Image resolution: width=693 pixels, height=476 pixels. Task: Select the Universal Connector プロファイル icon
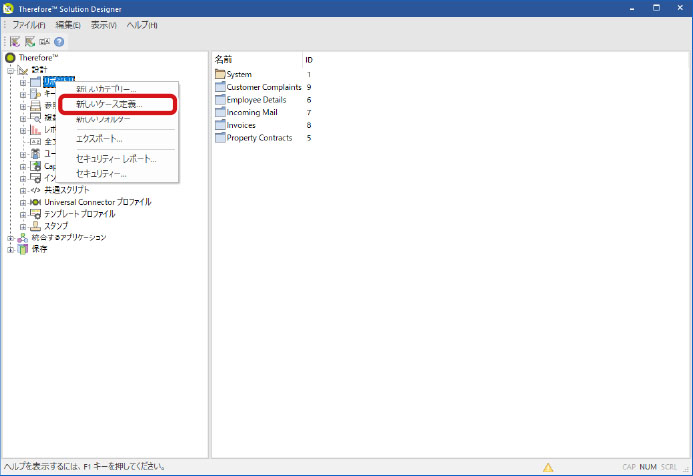pyautogui.click(x=35, y=202)
